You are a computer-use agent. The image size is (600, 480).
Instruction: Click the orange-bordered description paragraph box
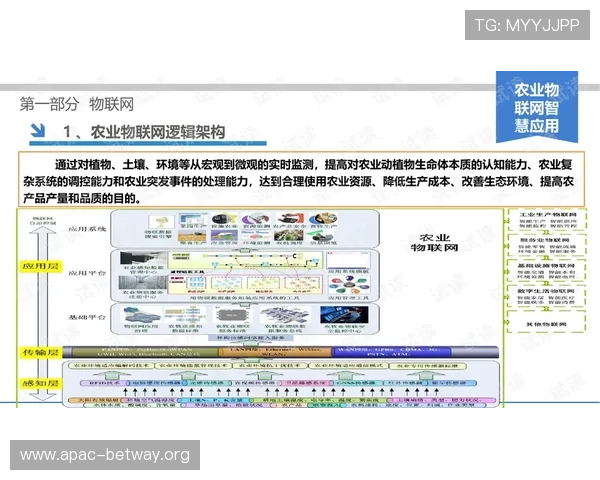point(301,179)
